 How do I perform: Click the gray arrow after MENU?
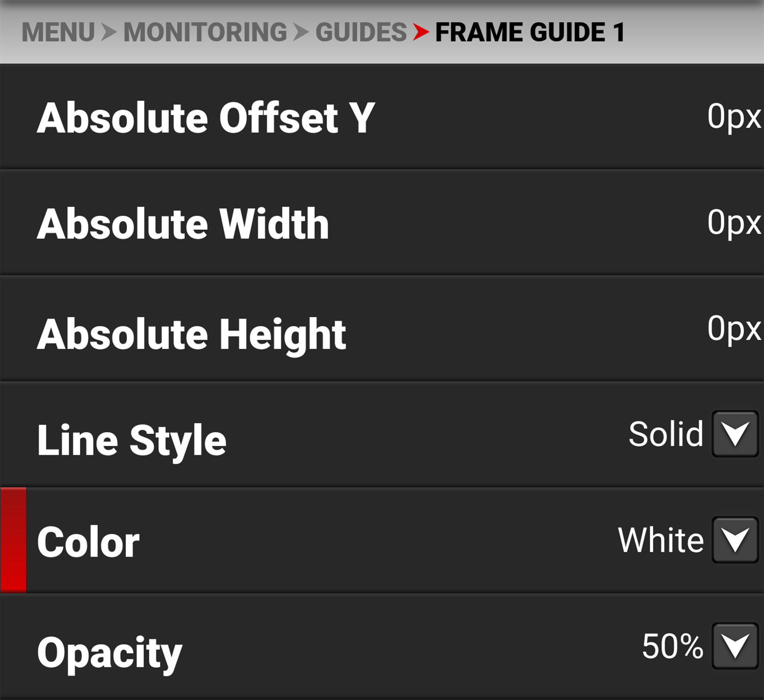pos(108,32)
